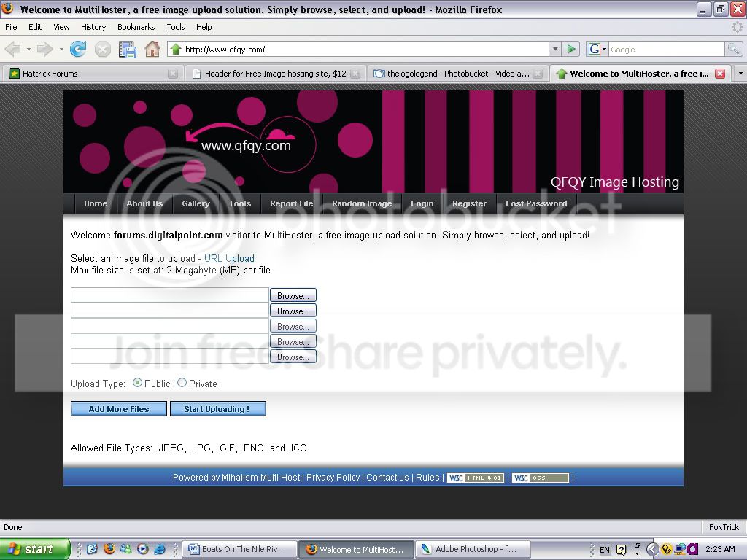Close the Welcome to MultiHoster tab
Screen dimensions: 747x560
point(720,74)
